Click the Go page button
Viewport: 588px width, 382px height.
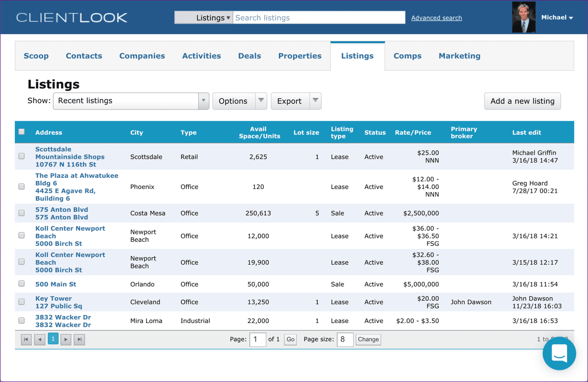click(x=290, y=339)
